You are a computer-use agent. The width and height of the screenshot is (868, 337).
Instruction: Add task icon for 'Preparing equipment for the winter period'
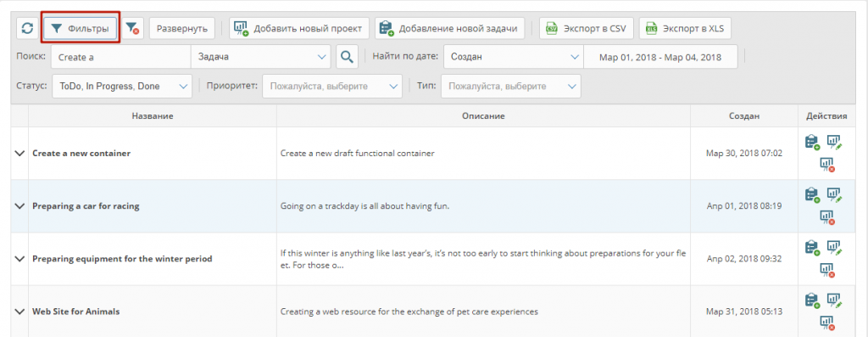812,248
